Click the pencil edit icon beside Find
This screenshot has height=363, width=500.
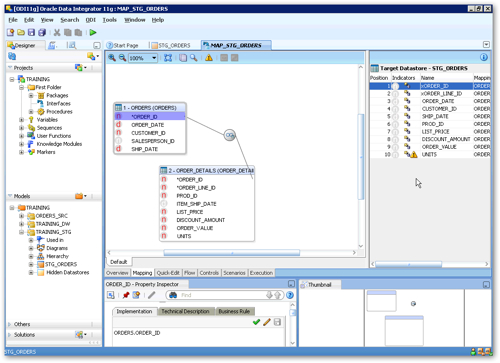pos(152,295)
